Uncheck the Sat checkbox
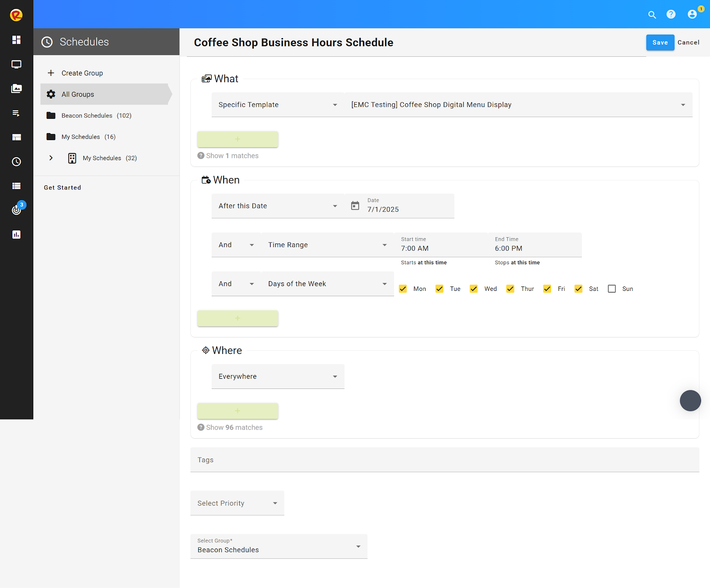This screenshot has height=588, width=710. click(x=579, y=289)
